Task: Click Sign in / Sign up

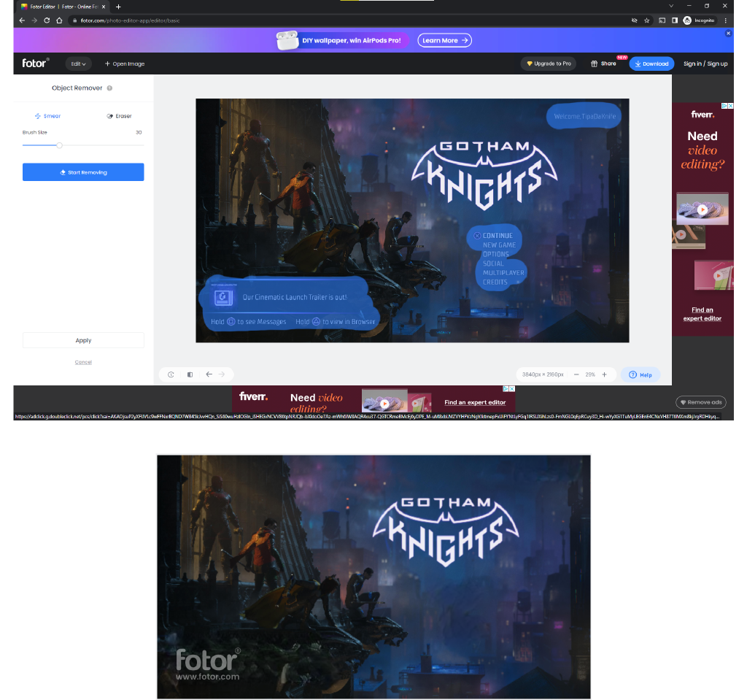Action: click(x=705, y=64)
